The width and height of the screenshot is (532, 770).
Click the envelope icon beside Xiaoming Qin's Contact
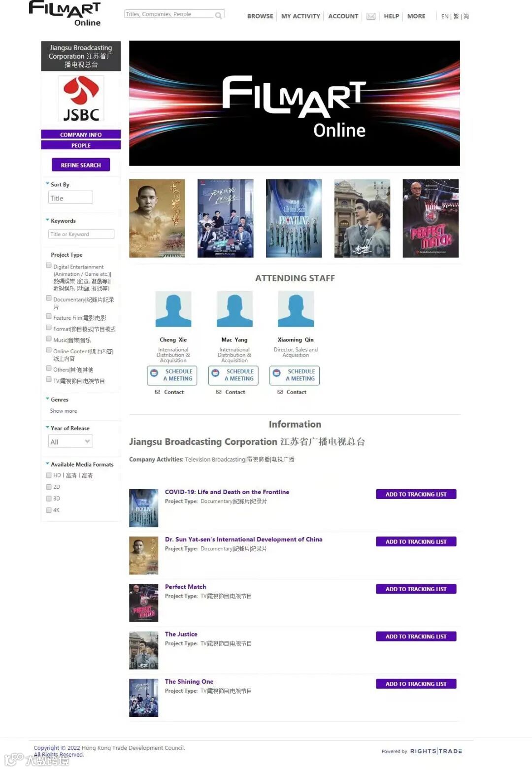pos(280,392)
